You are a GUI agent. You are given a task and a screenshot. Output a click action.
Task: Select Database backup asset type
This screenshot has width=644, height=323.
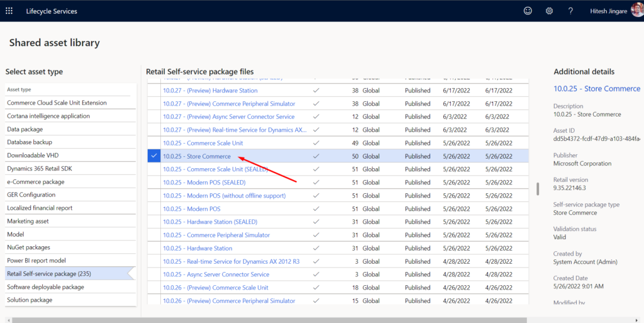tap(70, 142)
